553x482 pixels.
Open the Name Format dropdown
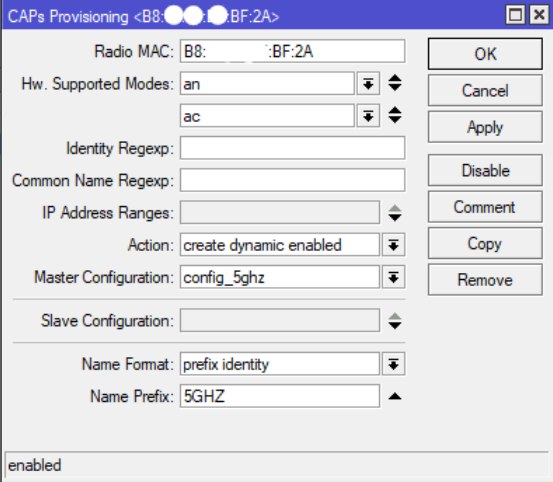coord(394,364)
